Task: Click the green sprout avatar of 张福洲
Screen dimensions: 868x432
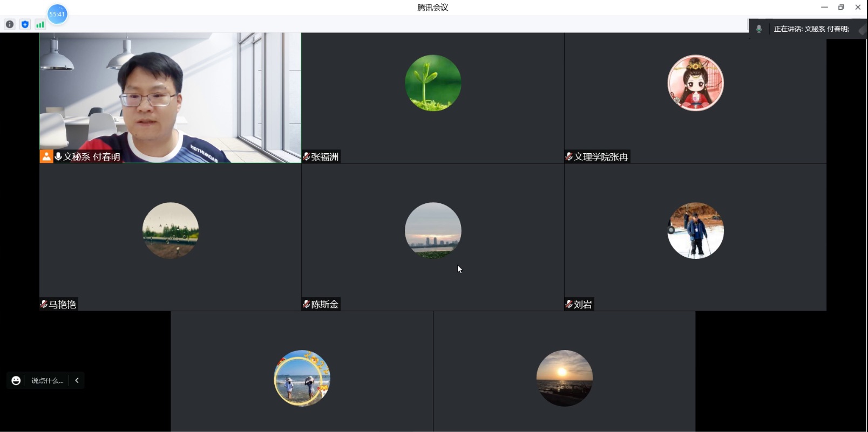Action: click(433, 83)
